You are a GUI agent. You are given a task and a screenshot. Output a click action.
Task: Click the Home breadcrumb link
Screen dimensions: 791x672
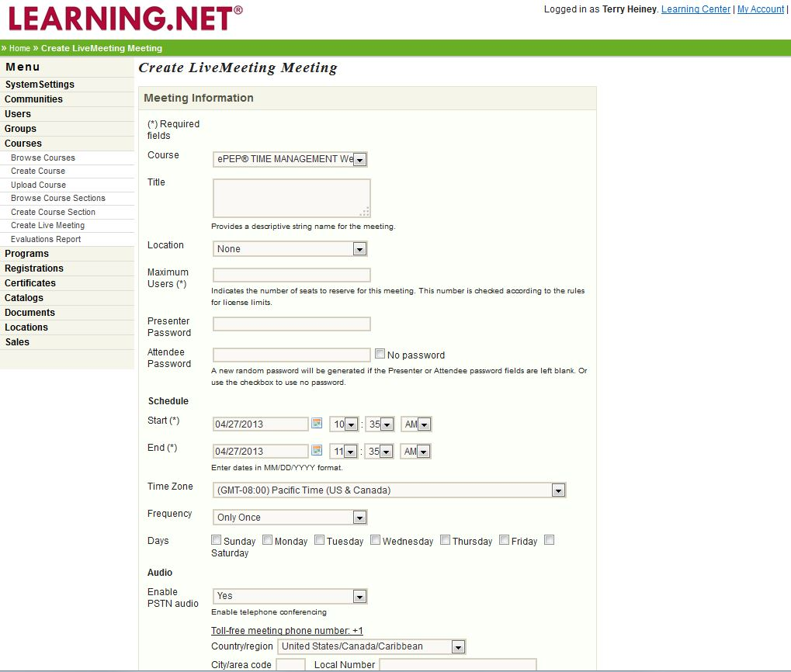tap(19, 48)
